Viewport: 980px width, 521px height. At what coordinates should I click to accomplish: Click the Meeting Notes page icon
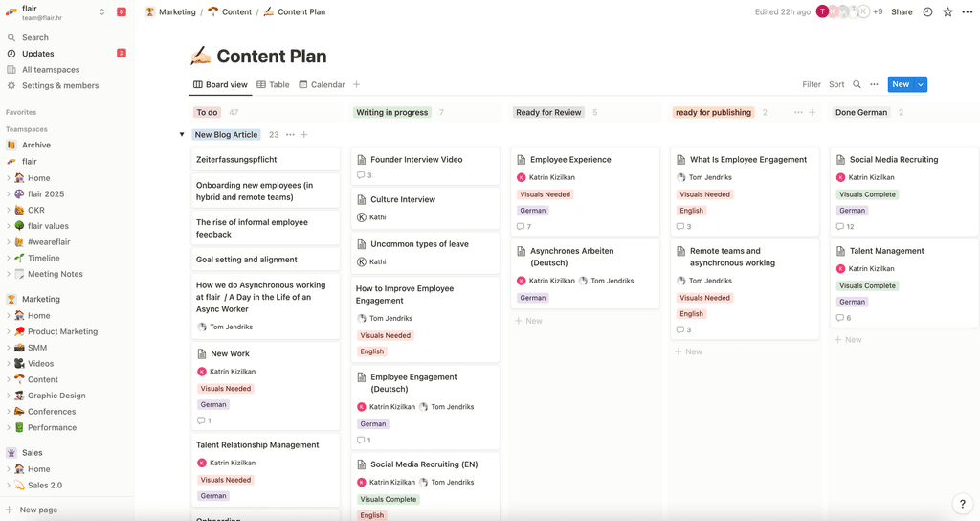click(x=19, y=274)
